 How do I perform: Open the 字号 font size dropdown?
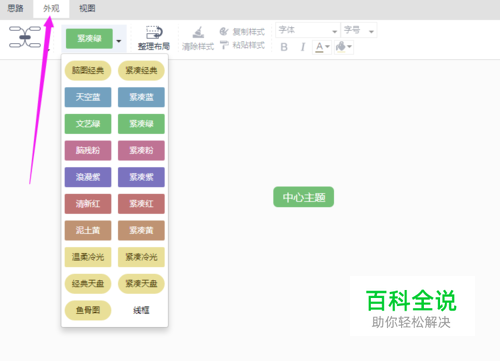tap(359, 30)
